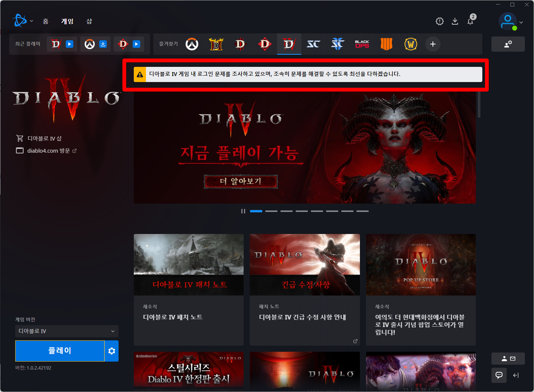This screenshot has height=392, width=534.
Task: Jump to the fourth carousel slide
Action: tap(302, 211)
